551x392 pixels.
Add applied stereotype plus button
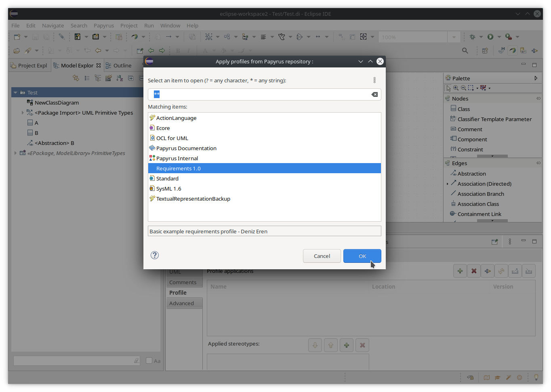[x=347, y=345]
